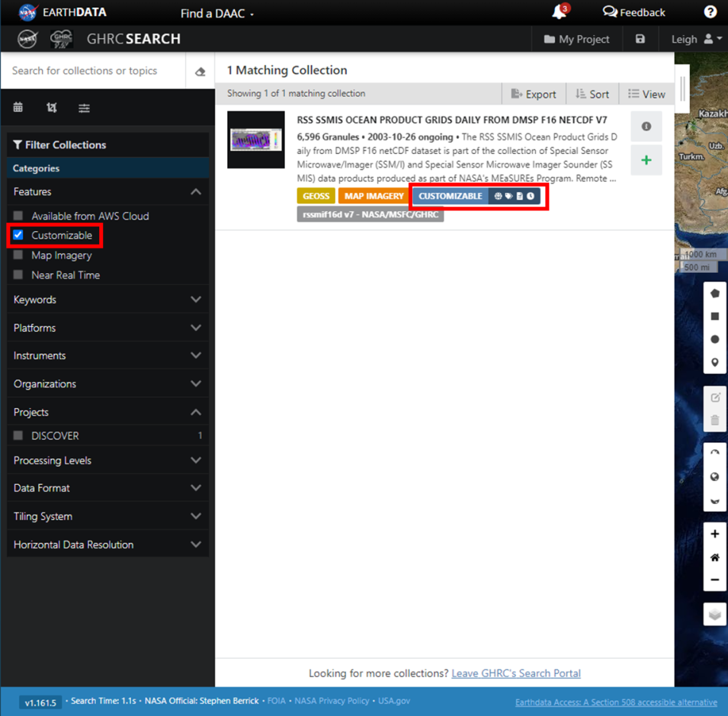Click delete shapes trash icon on map
The height and width of the screenshot is (716, 728).
click(x=715, y=420)
